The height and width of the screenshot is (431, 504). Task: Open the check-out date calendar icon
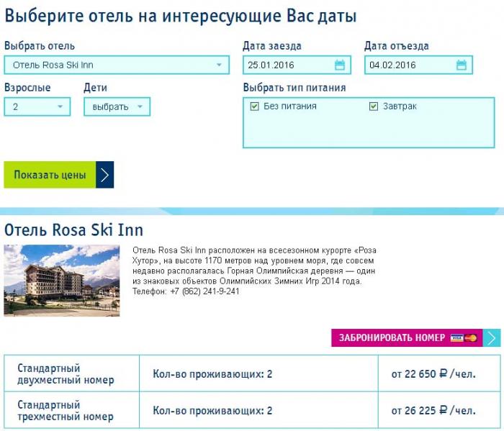(x=461, y=65)
